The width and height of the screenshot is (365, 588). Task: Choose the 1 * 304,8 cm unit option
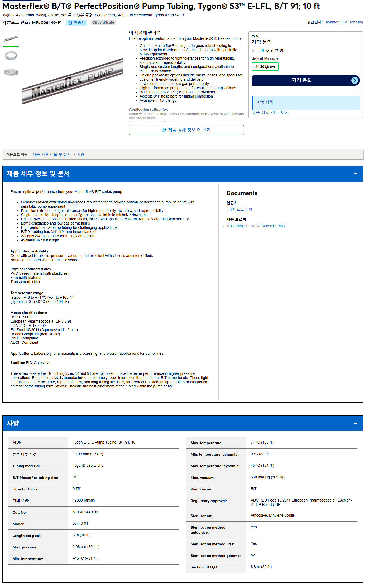pos(265,67)
